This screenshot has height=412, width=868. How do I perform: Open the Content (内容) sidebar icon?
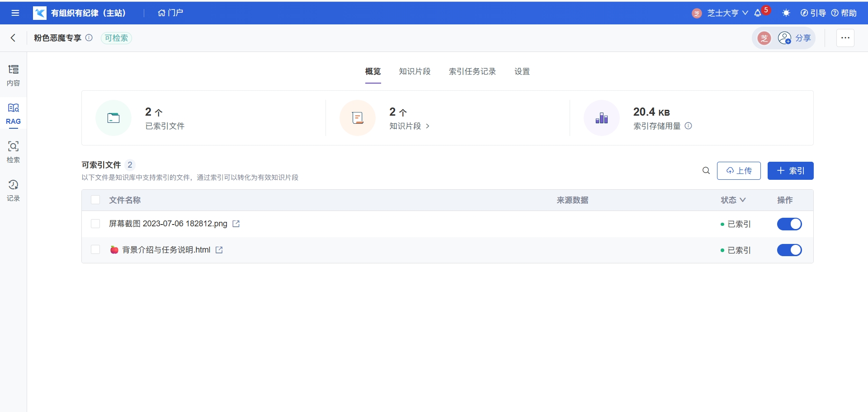click(x=13, y=75)
